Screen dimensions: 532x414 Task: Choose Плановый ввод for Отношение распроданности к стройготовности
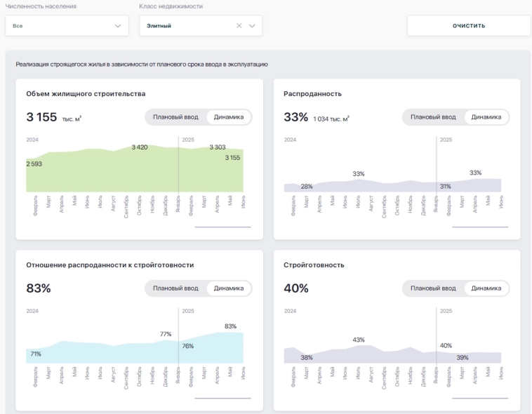click(x=175, y=288)
